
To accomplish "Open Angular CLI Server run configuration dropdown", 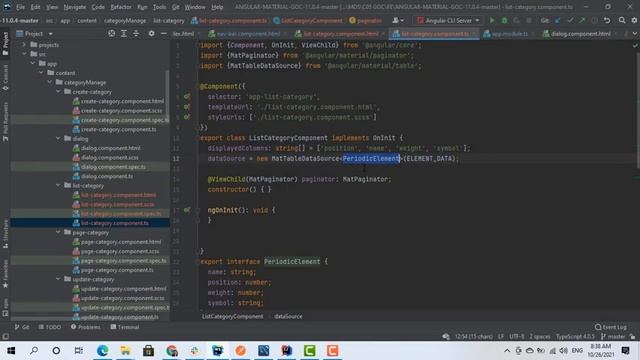I will click(x=448, y=20).
